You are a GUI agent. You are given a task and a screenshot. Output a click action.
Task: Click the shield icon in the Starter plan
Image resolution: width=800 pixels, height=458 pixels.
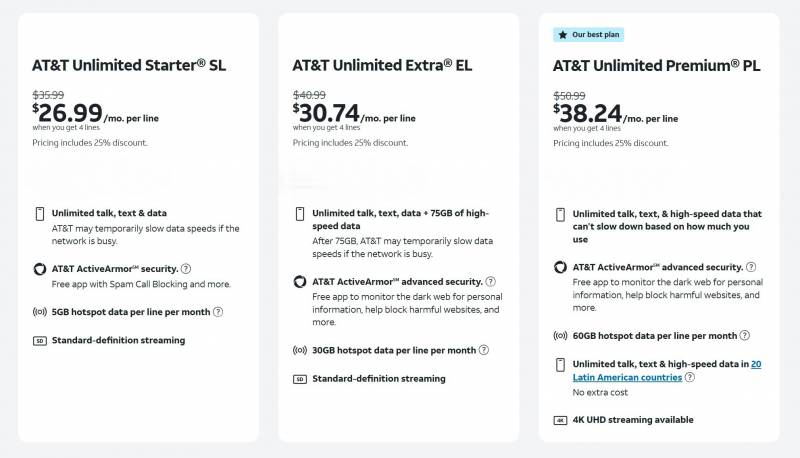coord(40,269)
